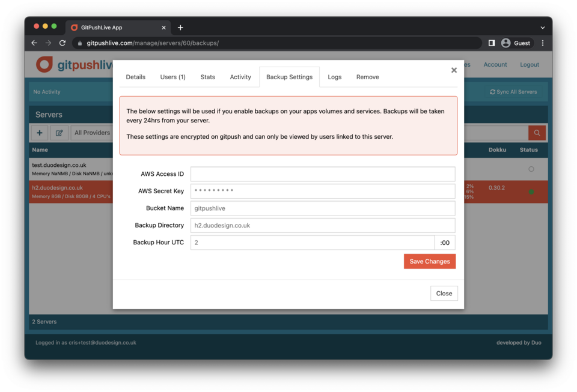577x392 pixels.
Task: Click the Save Changes button
Action: [429, 261]
